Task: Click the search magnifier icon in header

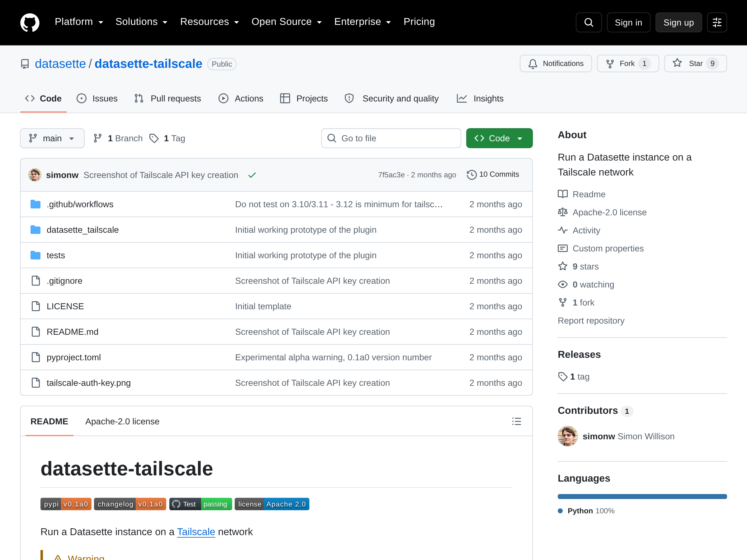Action: pyautogui.click(x=589, y=22)
